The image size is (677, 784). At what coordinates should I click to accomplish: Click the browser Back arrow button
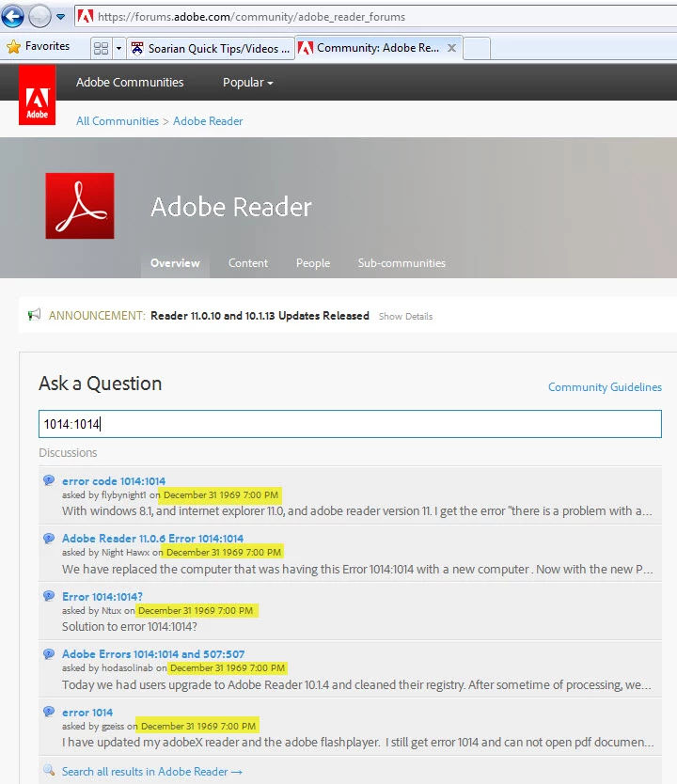[12, 16]
